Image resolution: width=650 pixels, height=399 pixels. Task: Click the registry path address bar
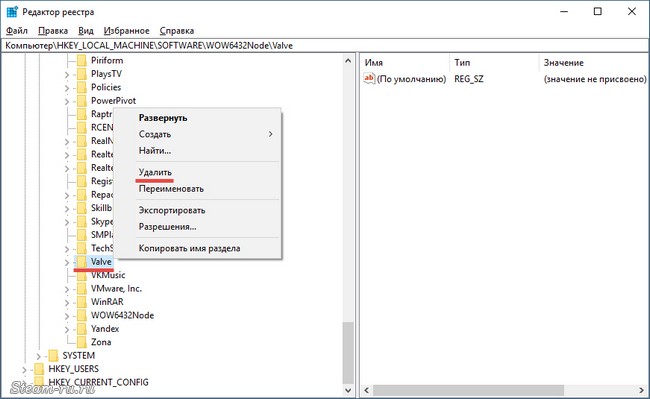pyautogui.click(x=325, y=46)
